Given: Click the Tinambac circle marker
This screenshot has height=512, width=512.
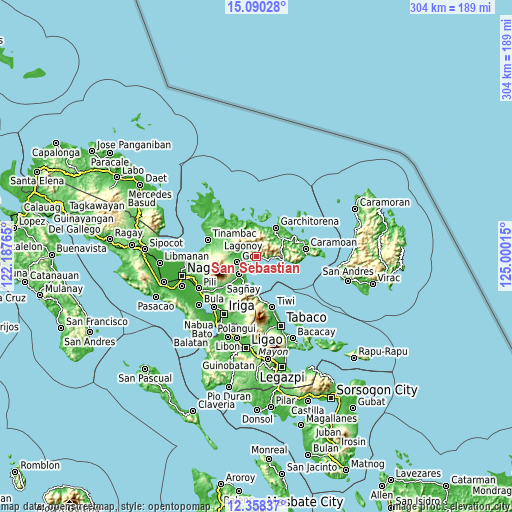Looking at the screenshot, I should [208, 240].
